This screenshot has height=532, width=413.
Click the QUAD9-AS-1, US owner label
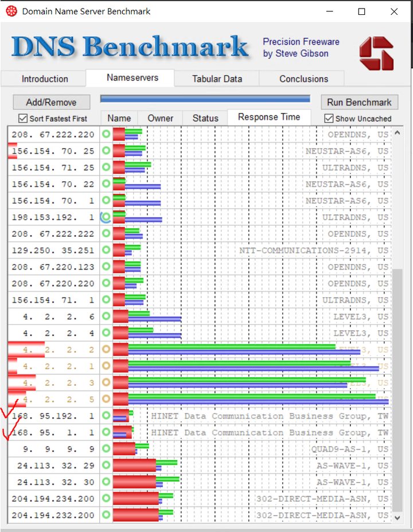[x=350, y=449]
